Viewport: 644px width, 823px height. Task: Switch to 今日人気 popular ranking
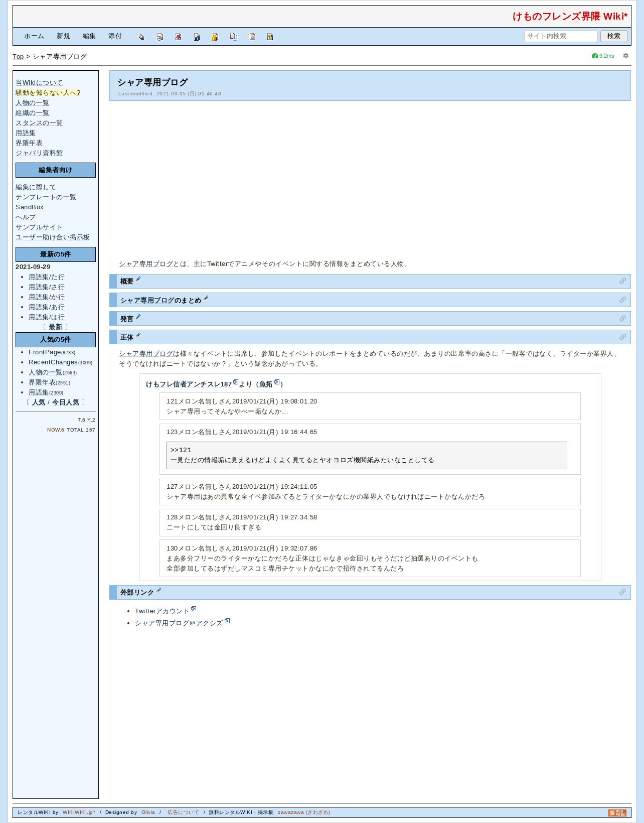click(66, 402)
